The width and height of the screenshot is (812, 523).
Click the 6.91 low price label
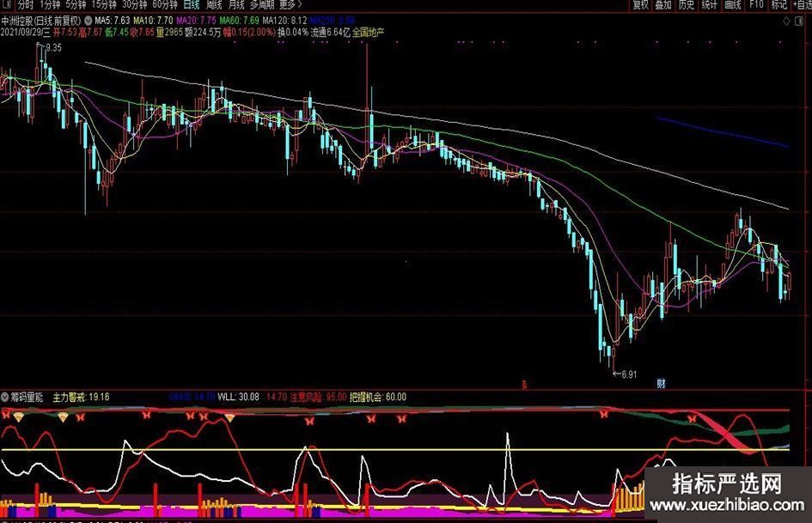[628, 374]
